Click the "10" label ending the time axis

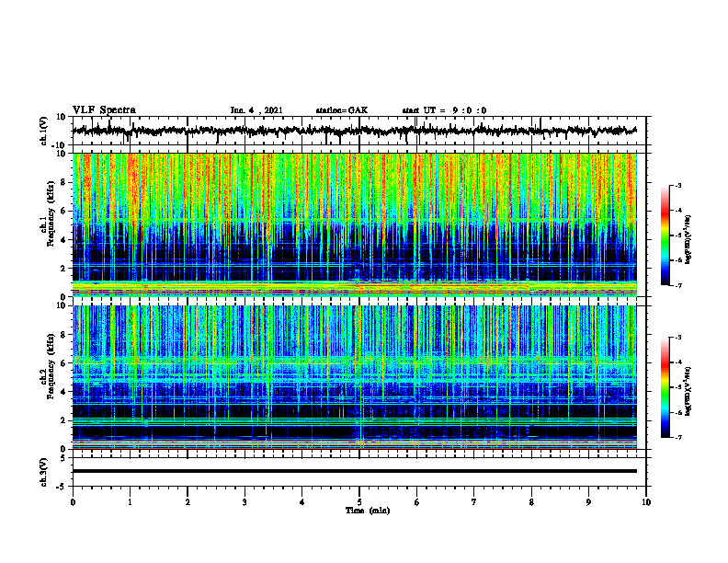pos(646,502)
